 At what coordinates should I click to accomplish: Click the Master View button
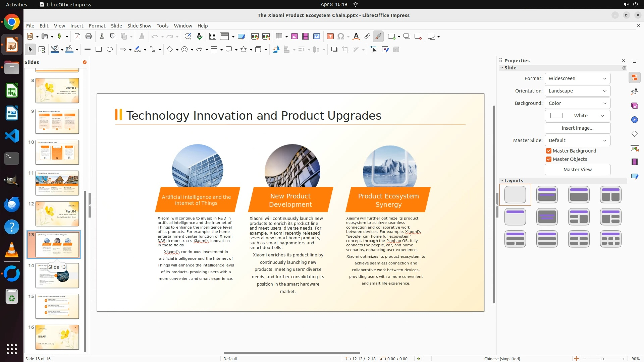pyautogui.click(x=577, y=170)
